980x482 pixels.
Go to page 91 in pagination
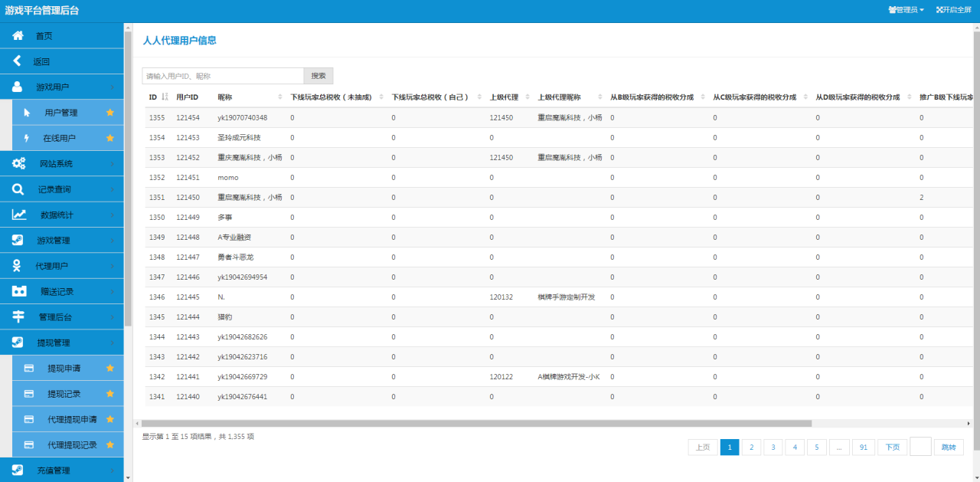[863, 448]
